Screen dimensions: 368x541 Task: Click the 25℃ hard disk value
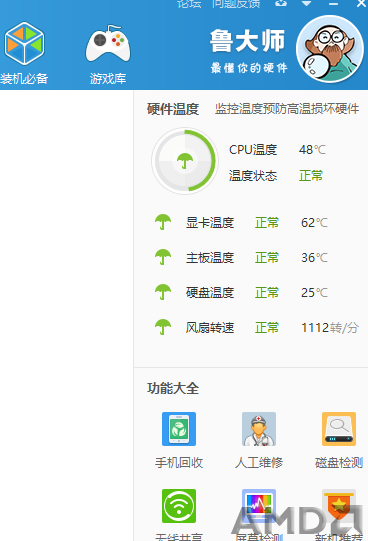point(314,293)
